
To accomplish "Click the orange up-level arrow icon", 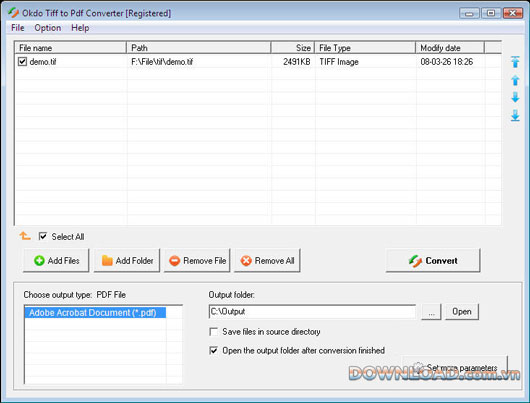I will [25, 236].
